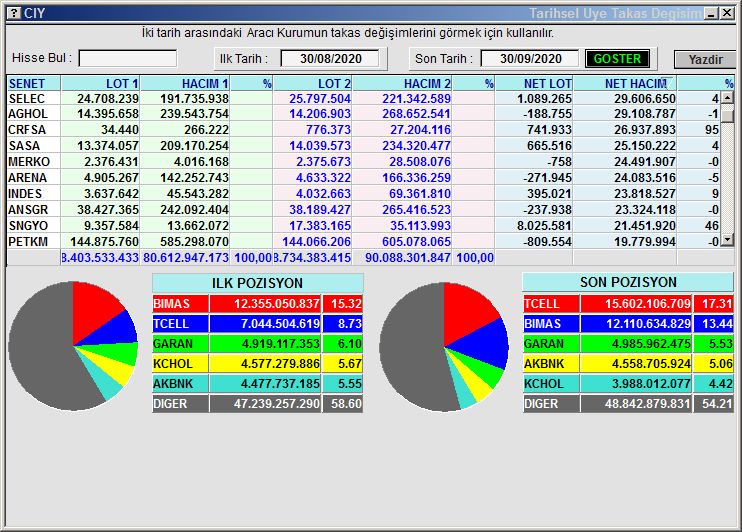This screenshot has width=742, height=532.
Task: Select the ARENA row
Action: [x=363, y=177]
